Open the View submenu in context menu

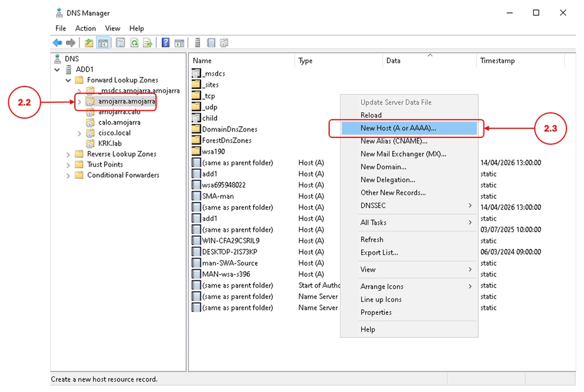point(409,269)
